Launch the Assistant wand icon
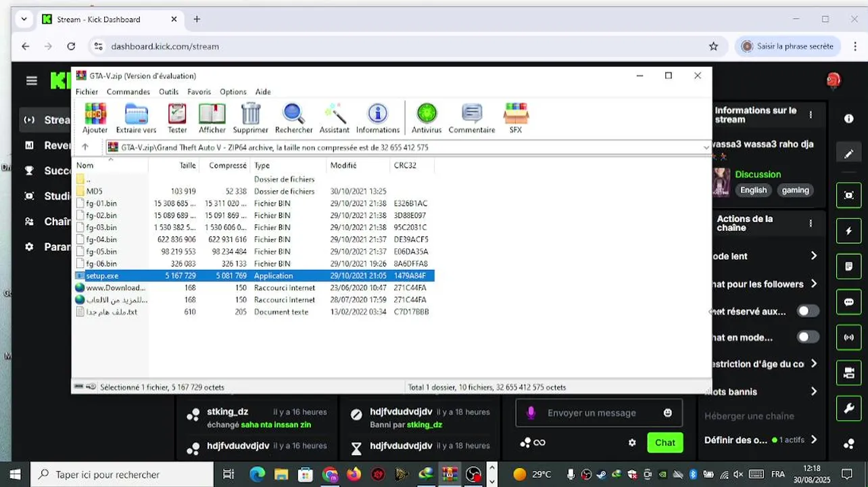Image resolution: width=868 pixels, height=487 pixels. point(335,118)
